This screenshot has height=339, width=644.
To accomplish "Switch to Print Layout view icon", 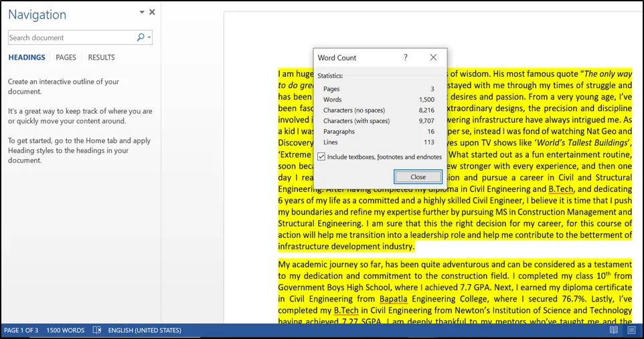I will [632, 330].
